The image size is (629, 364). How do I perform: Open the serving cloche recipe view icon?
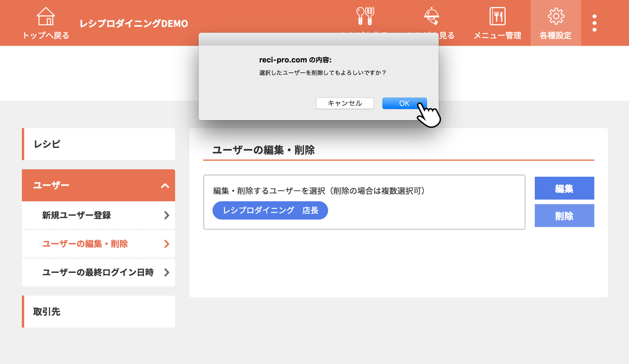coord(431,16)
